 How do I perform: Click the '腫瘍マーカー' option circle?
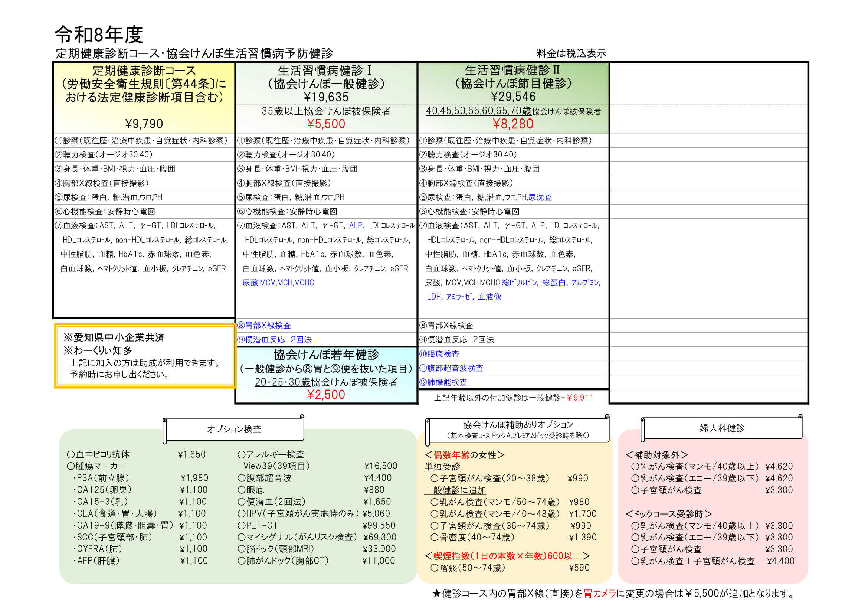point(71,466)
